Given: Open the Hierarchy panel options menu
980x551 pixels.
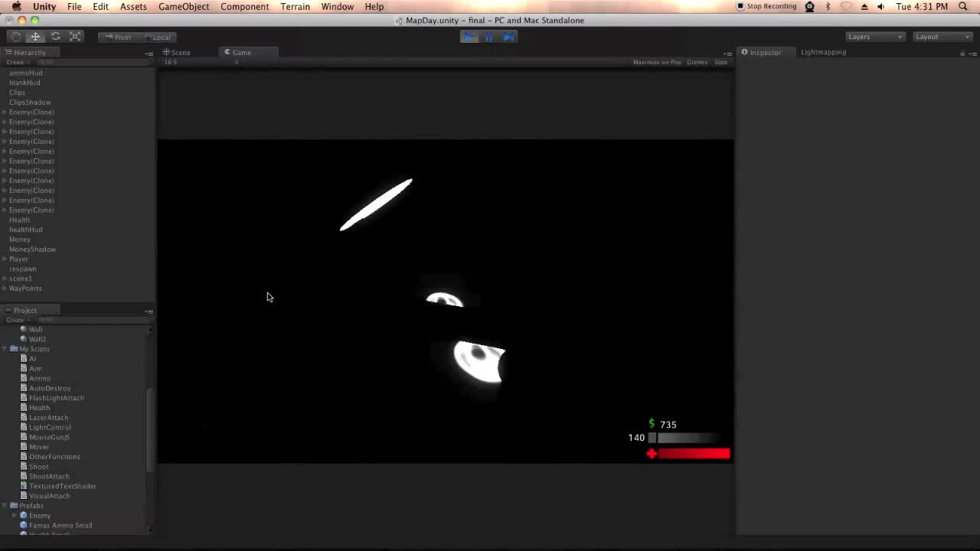Looking at the screenshot, I should tap(149, 52).
